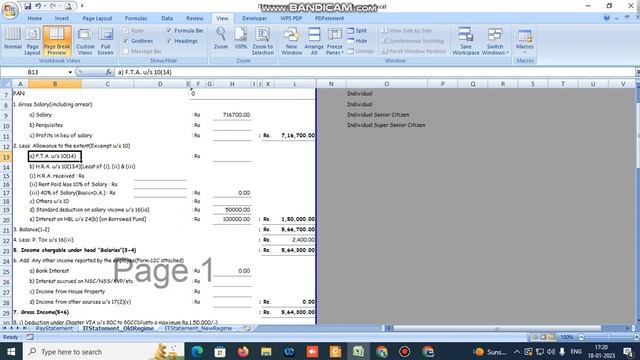Image resolution: width=640 pixels, height=360 pixels.
Task: Toggle the Gridlines checkbox
Action: click(126, 41)
